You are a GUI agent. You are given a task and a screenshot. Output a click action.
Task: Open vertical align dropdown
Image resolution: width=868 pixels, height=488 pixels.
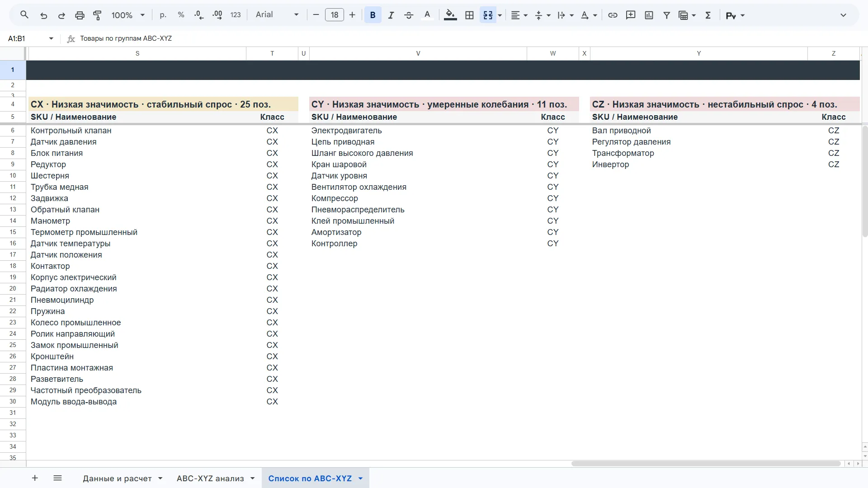tap(542, 15)
